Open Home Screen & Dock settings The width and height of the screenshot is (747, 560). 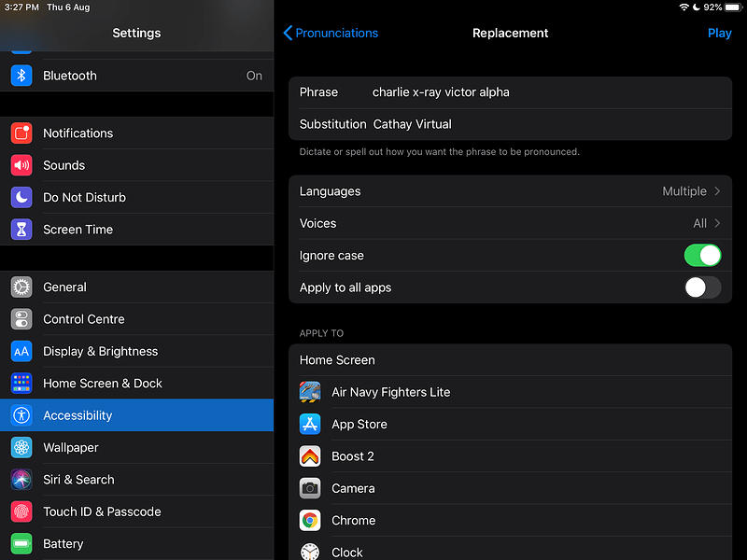pos(136,384)
